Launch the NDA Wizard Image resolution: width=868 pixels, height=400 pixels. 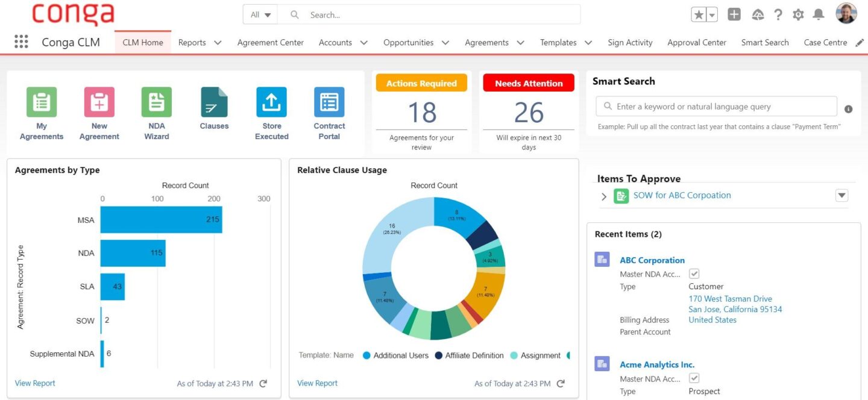[x=156, y=102]
